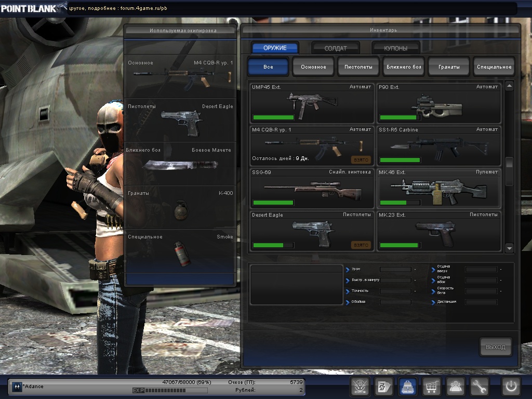Click the Point Blank logo
532x399 pixels.
coord(34,7)
